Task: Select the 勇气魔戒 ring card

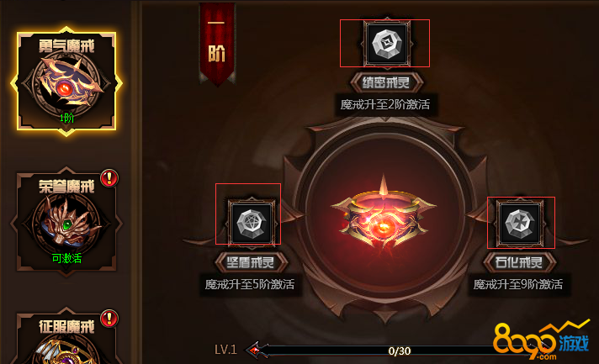Action: click(66, 82)
